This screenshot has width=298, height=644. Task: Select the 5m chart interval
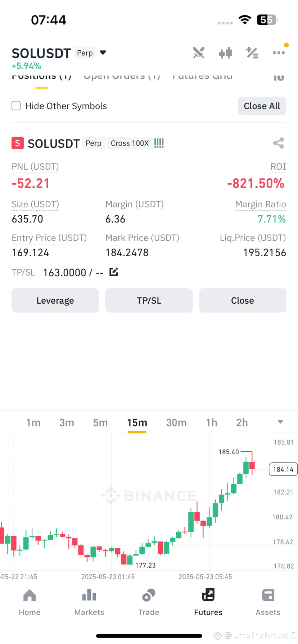pyautogui.click(x=100, y=423)
